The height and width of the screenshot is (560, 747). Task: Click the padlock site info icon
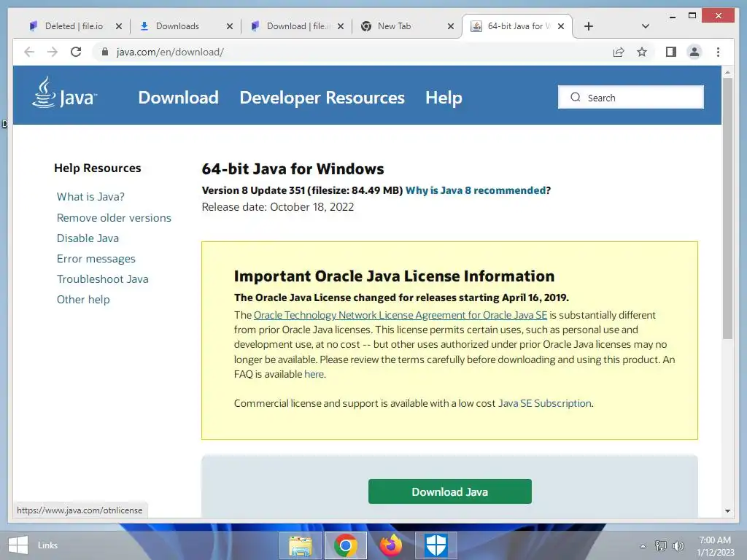coord(105,52)
